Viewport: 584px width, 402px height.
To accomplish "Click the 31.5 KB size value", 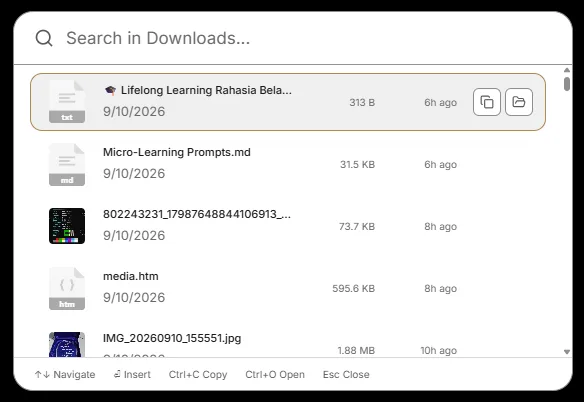I will (357, 164).
